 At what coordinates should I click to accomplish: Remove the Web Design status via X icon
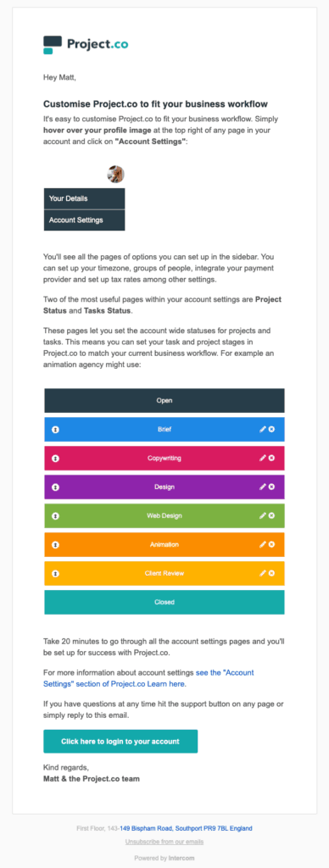tap(271, 516)
